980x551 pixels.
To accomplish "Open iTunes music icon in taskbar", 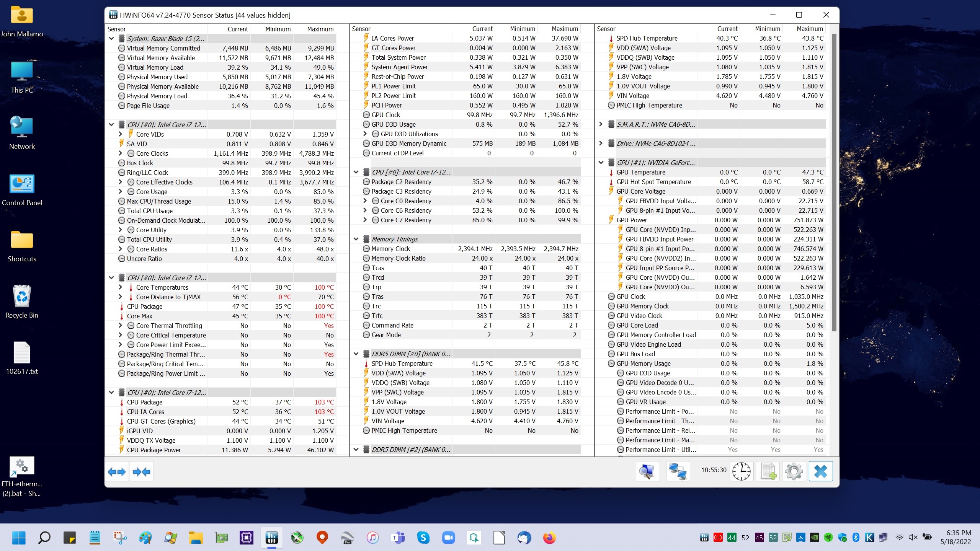I will coord(372,538).
